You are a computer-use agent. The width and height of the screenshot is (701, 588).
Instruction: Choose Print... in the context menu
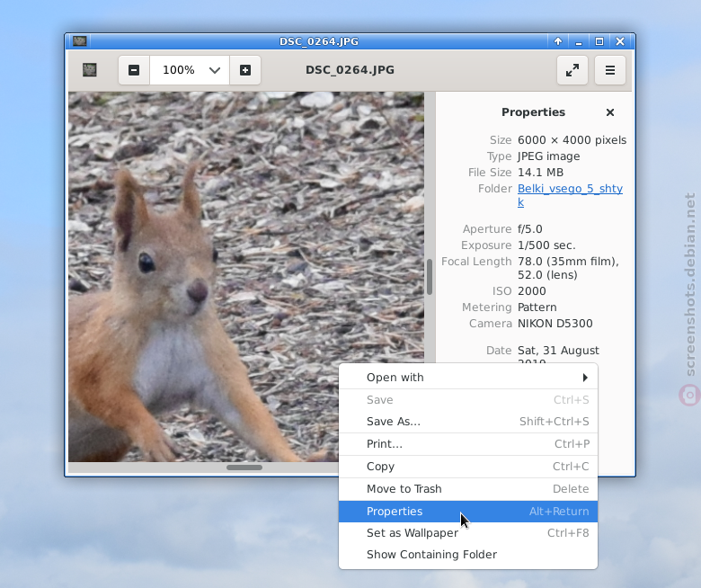point(468,444)
